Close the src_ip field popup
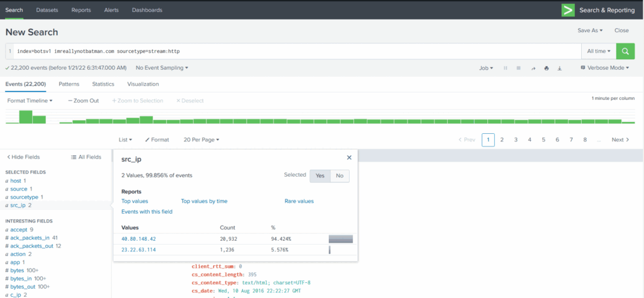Image resolution: width=644 pixels, height=298 pixels. tap(349, 157)
